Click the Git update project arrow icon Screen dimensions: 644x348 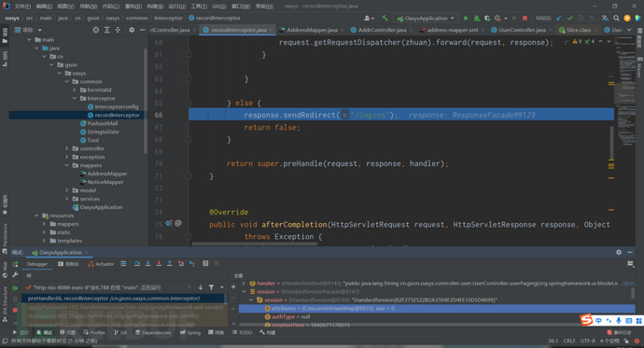coord(559,18)
